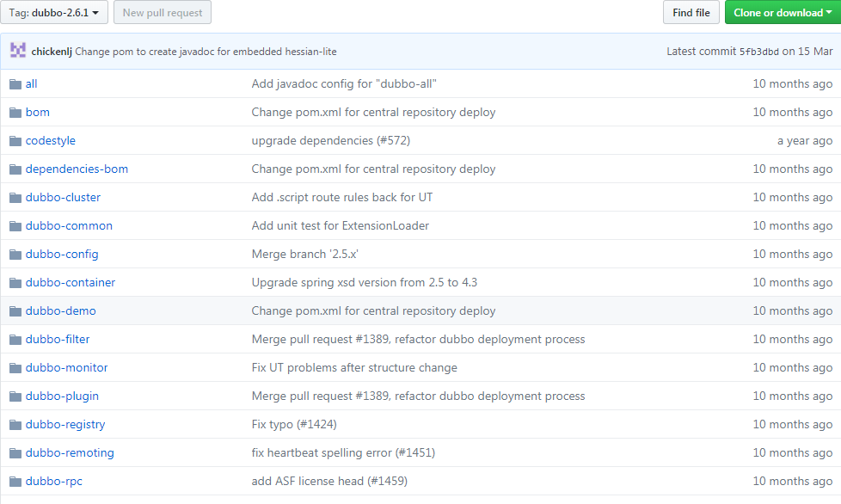Screen dimensions: 841x504
Task: Open dubbo-demo's 'Change pom.xml' commit message
Action: [373, 311]
